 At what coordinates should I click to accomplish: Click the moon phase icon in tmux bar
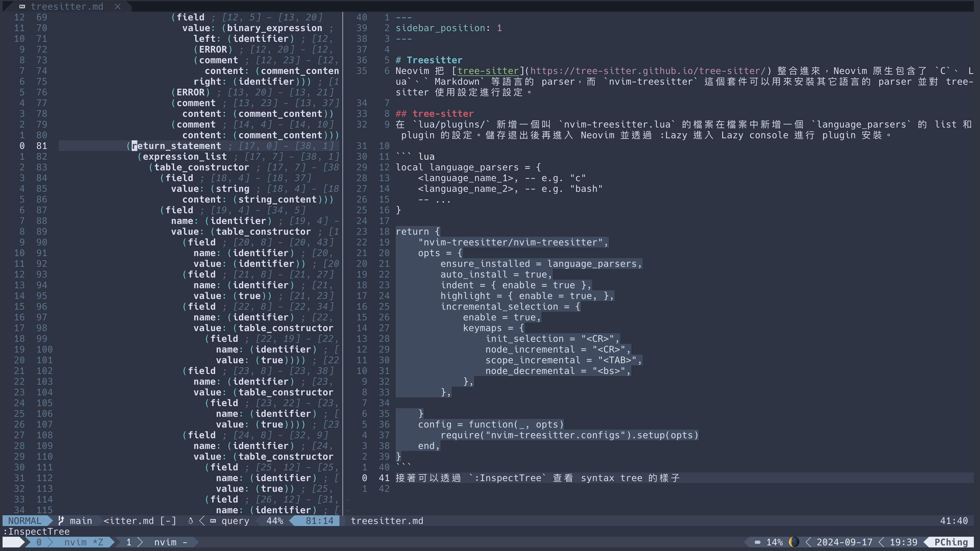tap(794, 542)
